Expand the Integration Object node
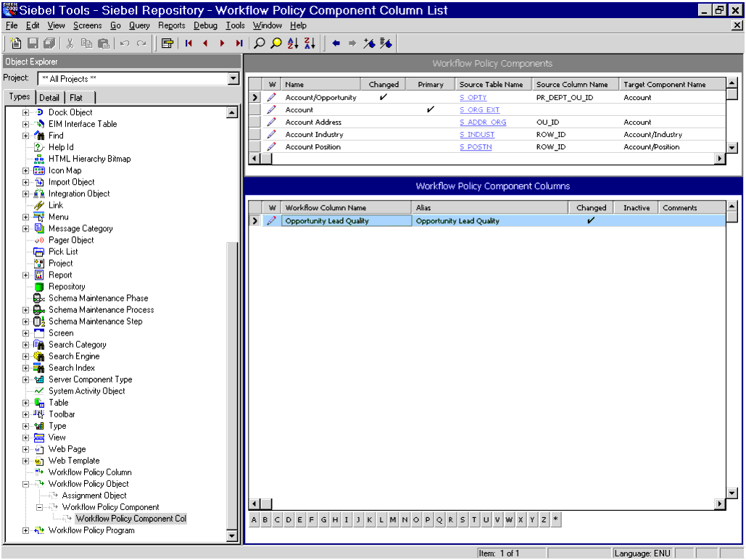Screen dimensions: 746x560 [x=25, y=193]
